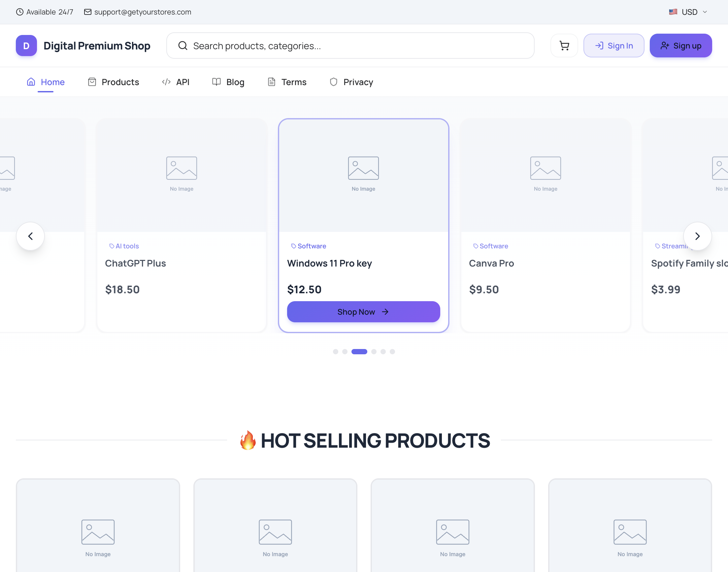Click the $3.99 price
The width and height of the screenshot is (728, 572).
(665, 290)
